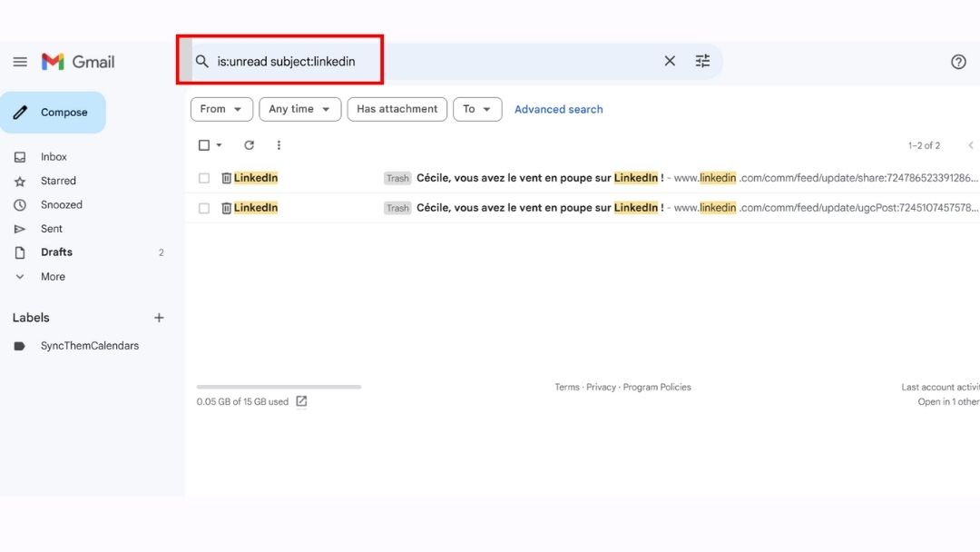
Task: Click trash icon on ugcPost email
Action: 226,208
